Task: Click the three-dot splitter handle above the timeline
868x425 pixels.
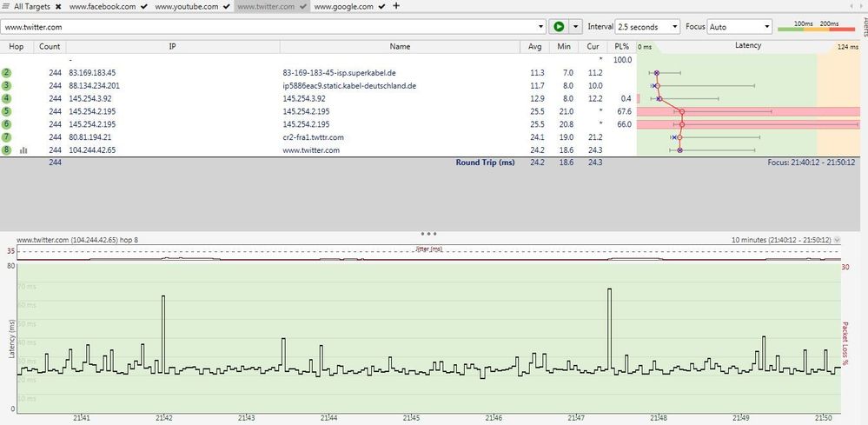Action: click(429, 234)
